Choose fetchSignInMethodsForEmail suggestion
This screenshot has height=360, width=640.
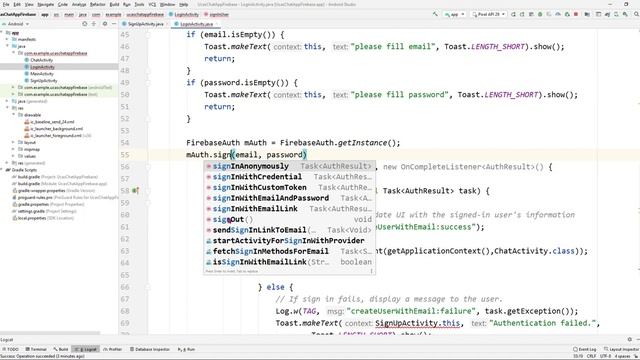[x=289, y=251]
